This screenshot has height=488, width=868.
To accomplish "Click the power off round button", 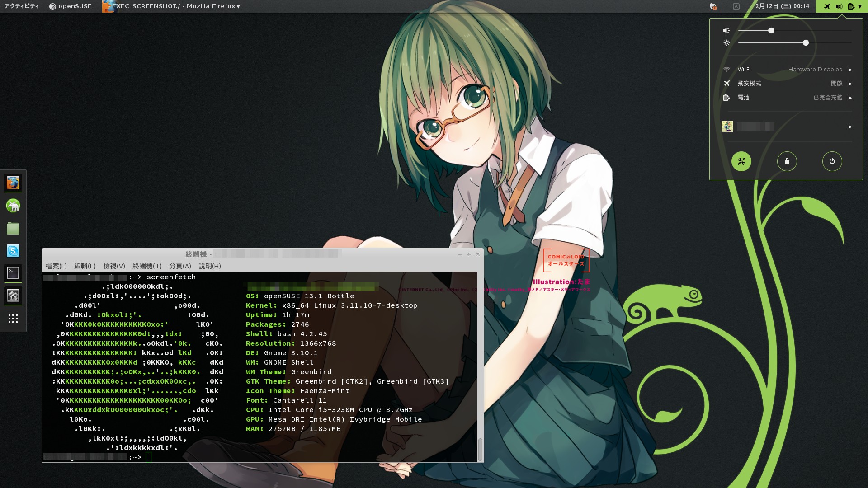I will tap(832, 161).
